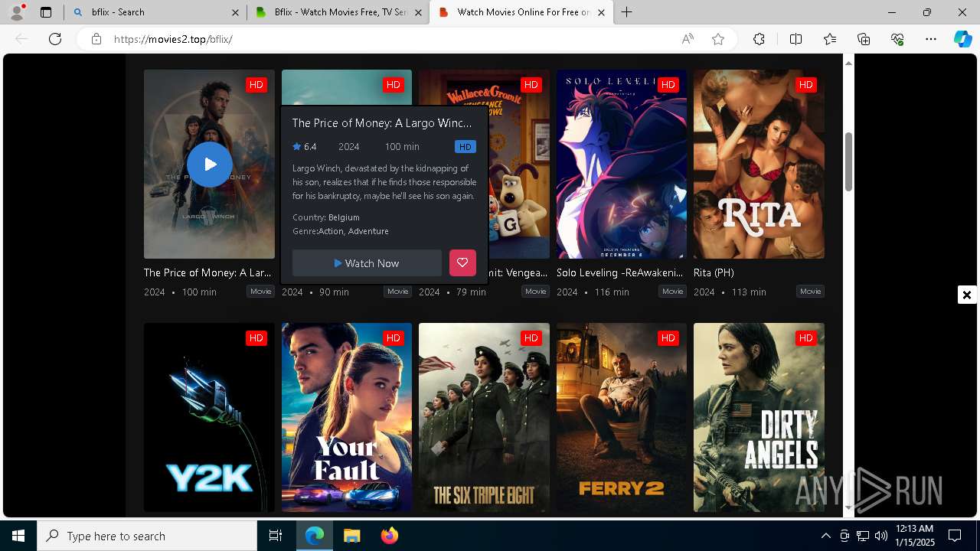Open the browser profile icon
980x551 pixels.
[x=17, y=12]
